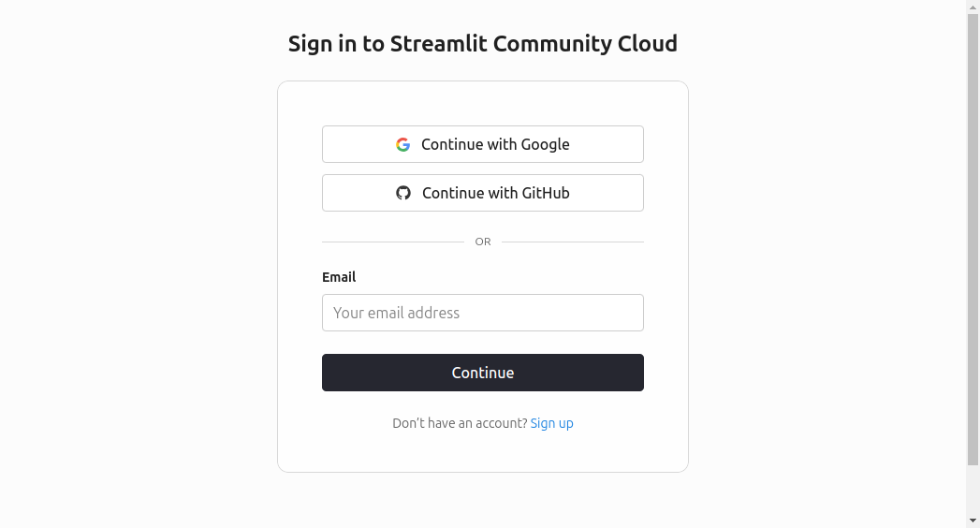
Task: Click the Don't have an account text
Action: point(460,423)
